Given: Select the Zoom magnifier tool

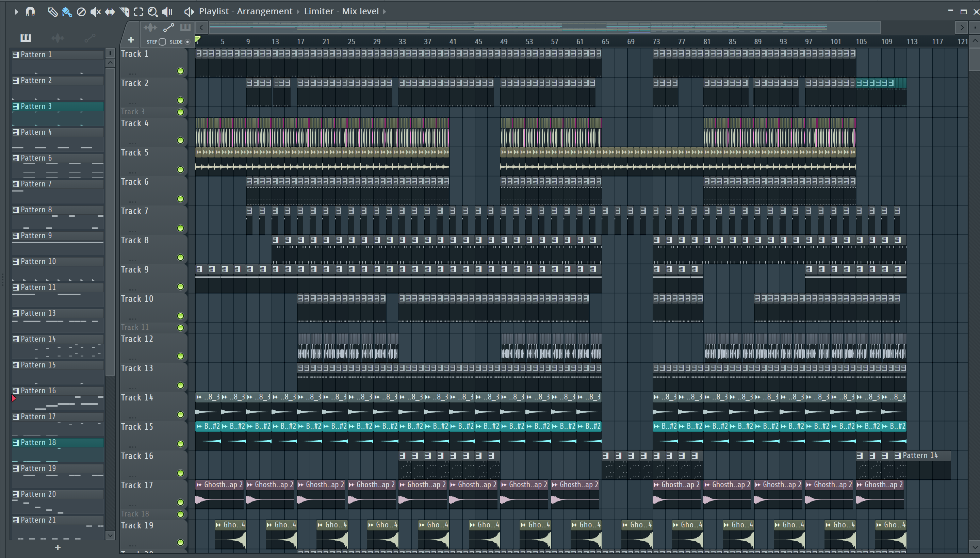Looking at the screenshot, I should pyautogui.click(x=152, y=12).
